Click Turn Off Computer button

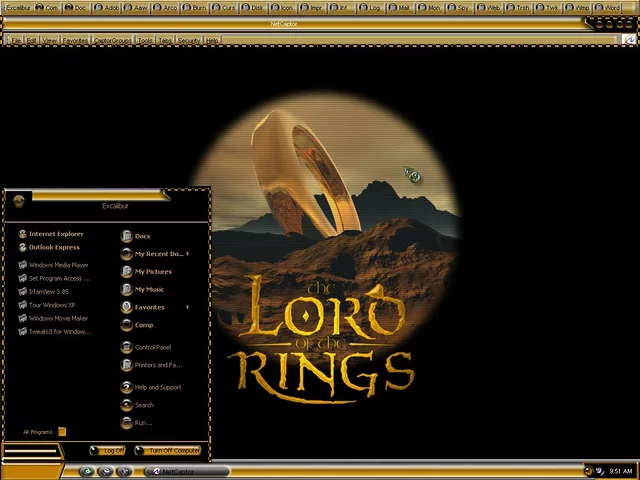pyautogui.click(x=168, y=451)
